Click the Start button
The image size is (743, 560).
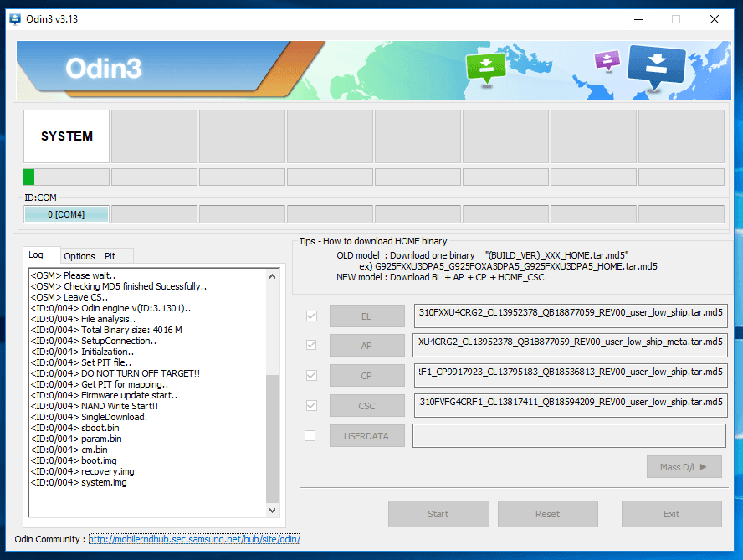[x=438, y=514]
